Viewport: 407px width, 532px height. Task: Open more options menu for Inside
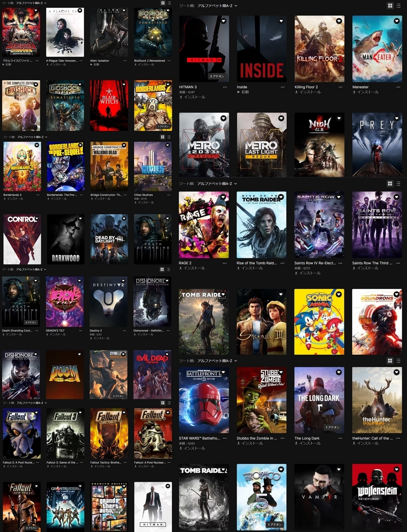[x=283, y=87]
